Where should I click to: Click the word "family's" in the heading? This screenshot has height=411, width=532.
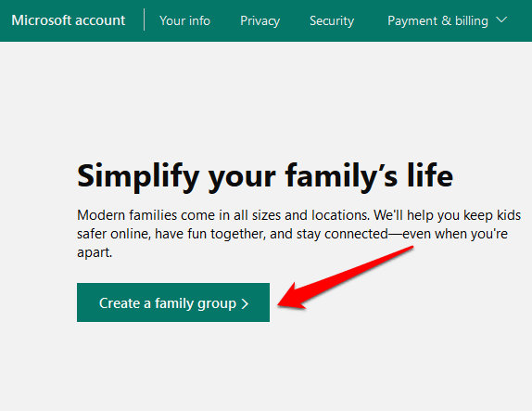341,176
